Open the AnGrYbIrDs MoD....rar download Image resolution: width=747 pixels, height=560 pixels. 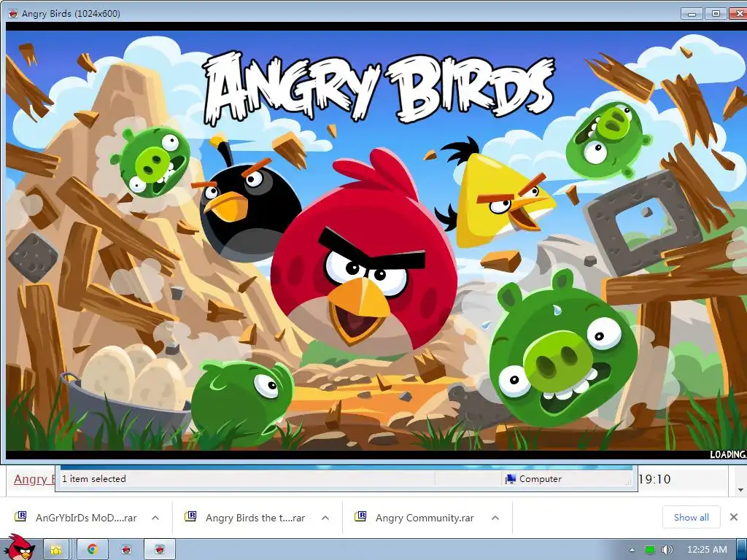point(86,518)
